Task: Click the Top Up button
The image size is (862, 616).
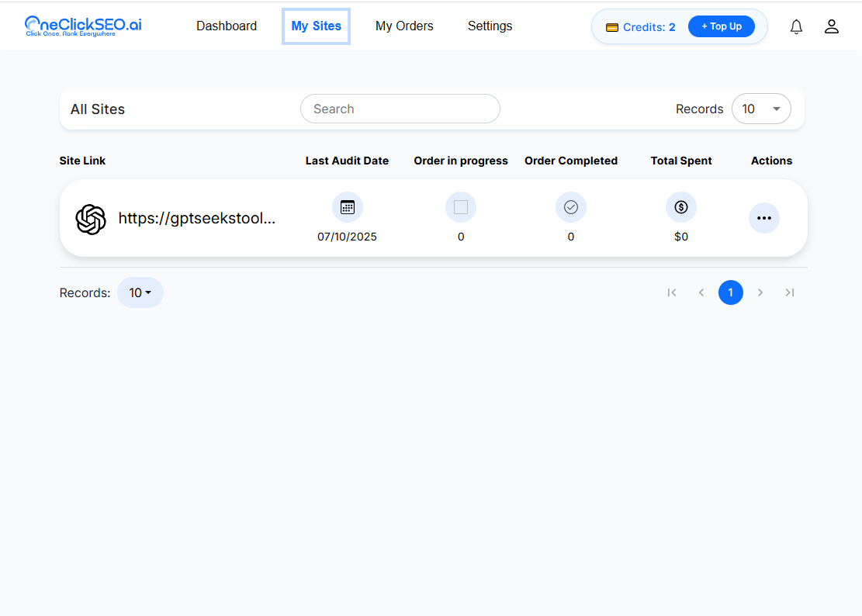Action: [x=722, y=26]
